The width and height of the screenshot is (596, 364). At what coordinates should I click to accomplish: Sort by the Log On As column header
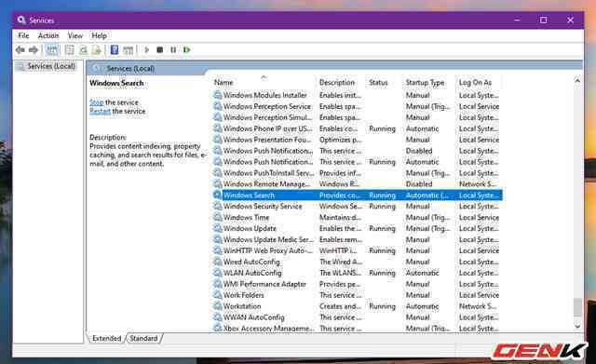click(x=479, y=83)
